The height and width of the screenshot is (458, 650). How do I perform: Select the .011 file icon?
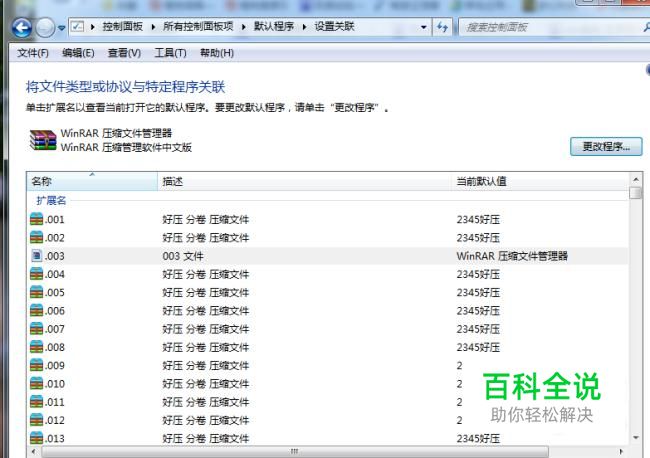point(36,401)
